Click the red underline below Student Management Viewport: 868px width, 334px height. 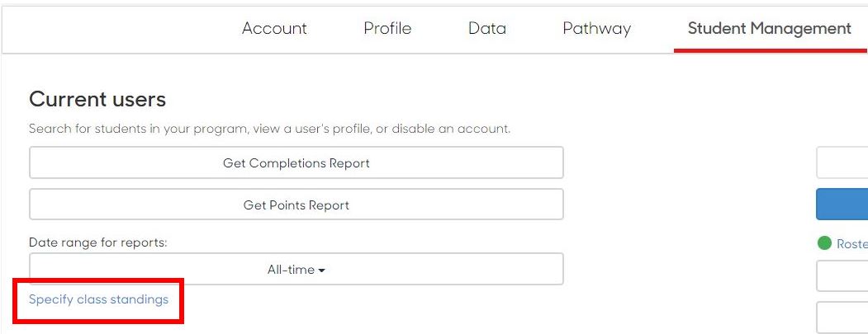point(770,50)
